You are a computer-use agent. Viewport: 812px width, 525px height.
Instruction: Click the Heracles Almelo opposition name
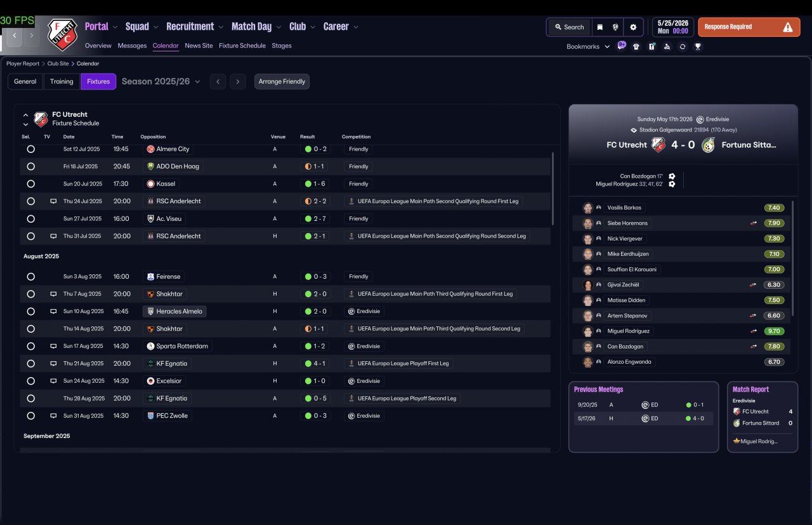tap(180, 312)
